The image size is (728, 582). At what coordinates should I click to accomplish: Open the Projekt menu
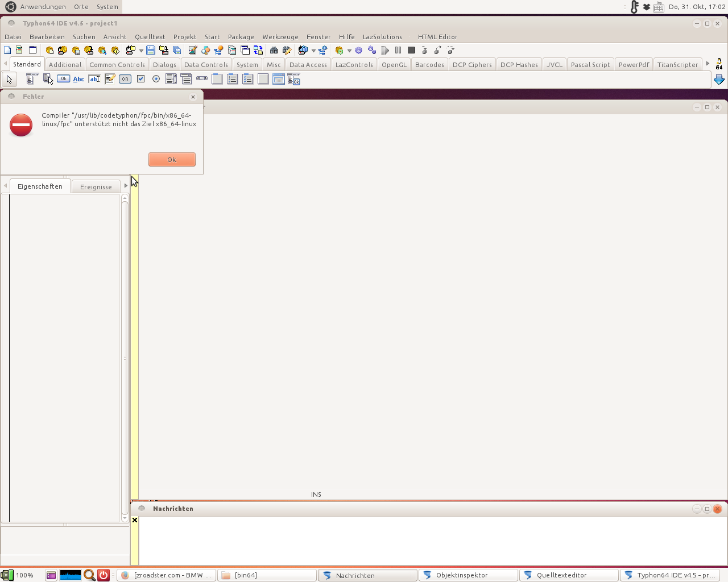(x=185, y=37)
